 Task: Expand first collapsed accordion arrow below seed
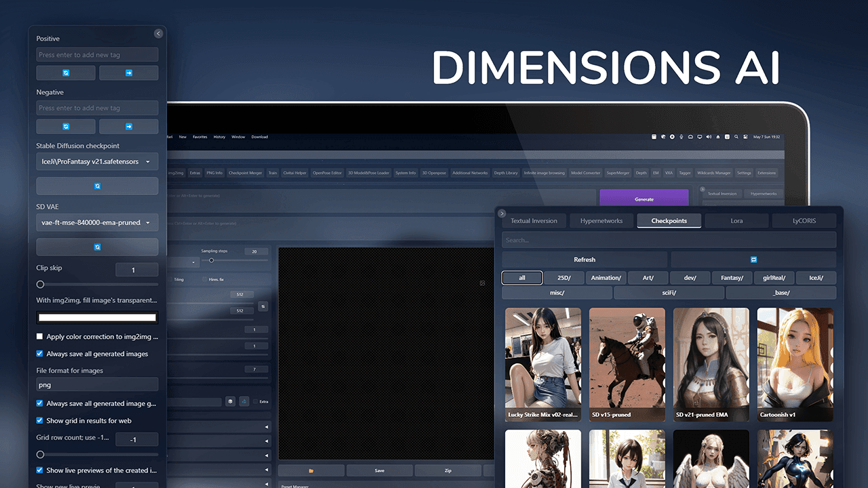click(266, 427)
